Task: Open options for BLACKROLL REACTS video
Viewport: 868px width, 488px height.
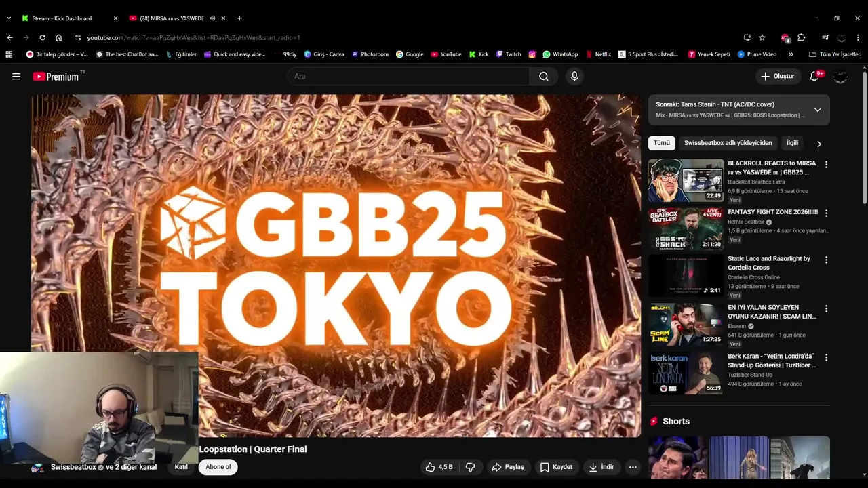Action: tap(826, 165)
